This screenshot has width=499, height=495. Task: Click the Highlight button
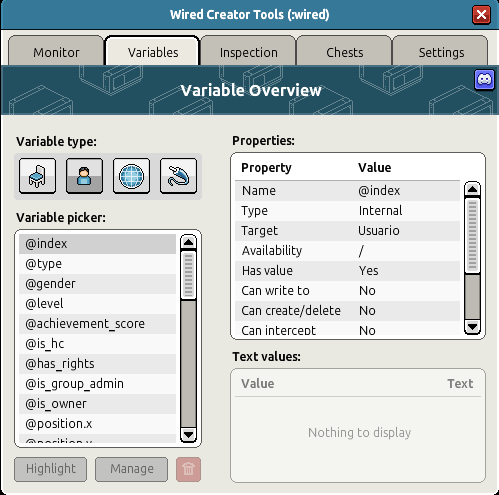pos(51,469)
